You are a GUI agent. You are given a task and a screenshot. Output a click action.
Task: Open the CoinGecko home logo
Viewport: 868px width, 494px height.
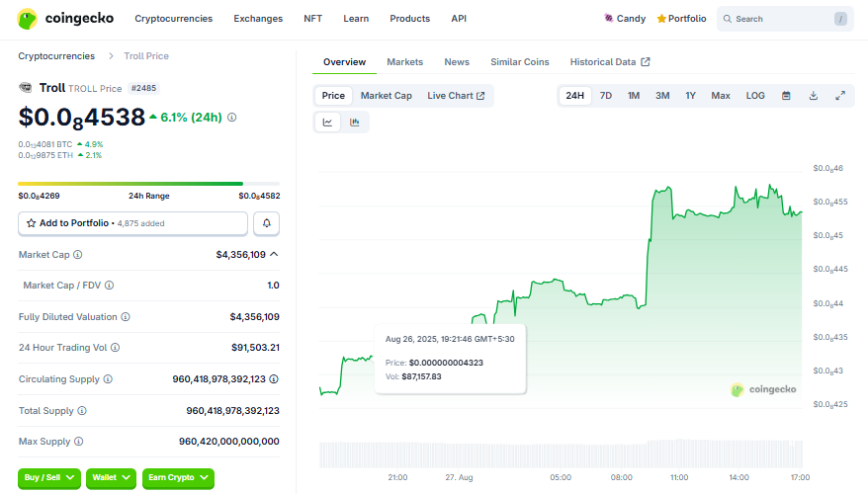point(65,19)
